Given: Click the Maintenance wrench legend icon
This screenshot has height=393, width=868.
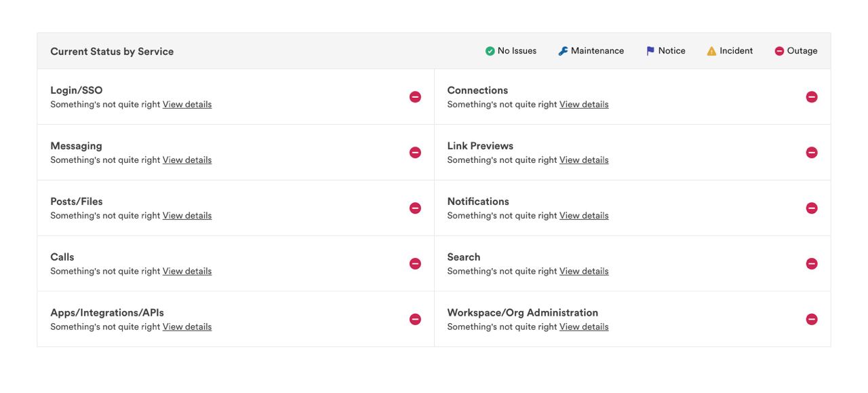Looking at the screenshot, I should tap(563, 51).
